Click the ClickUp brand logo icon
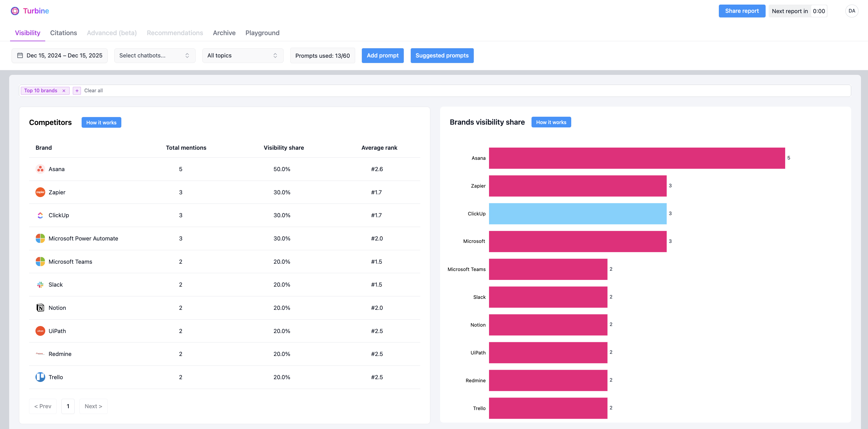This screenshot has height=429, width=868. [x=40, y=215]
